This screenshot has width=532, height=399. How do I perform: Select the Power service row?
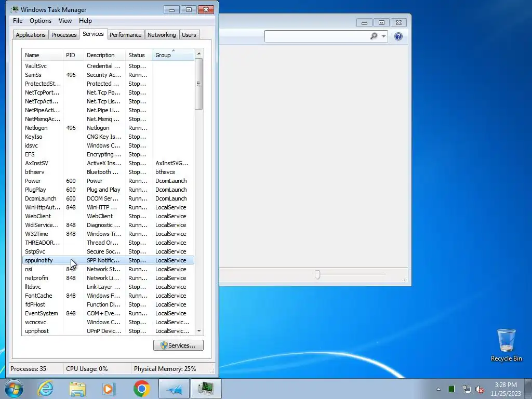(x=108, y=180)
